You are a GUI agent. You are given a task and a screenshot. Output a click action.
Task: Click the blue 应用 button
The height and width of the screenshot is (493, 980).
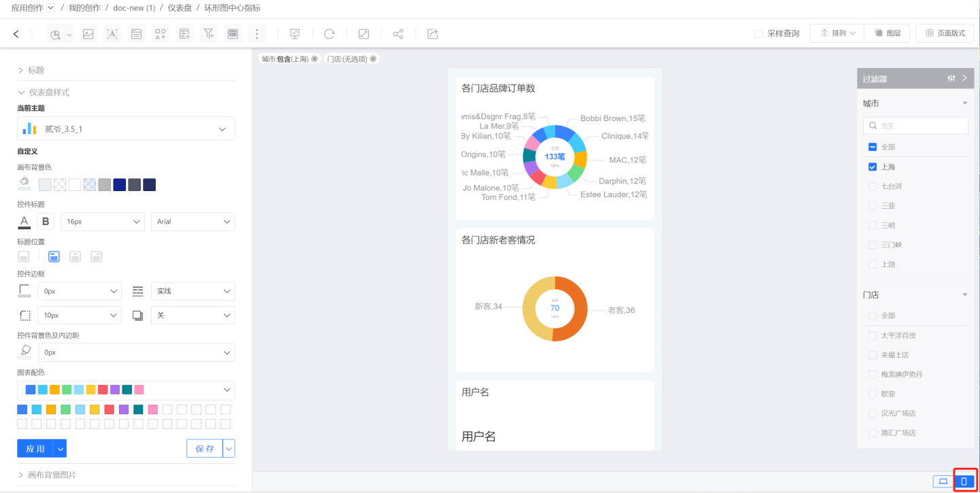(35, 449)
